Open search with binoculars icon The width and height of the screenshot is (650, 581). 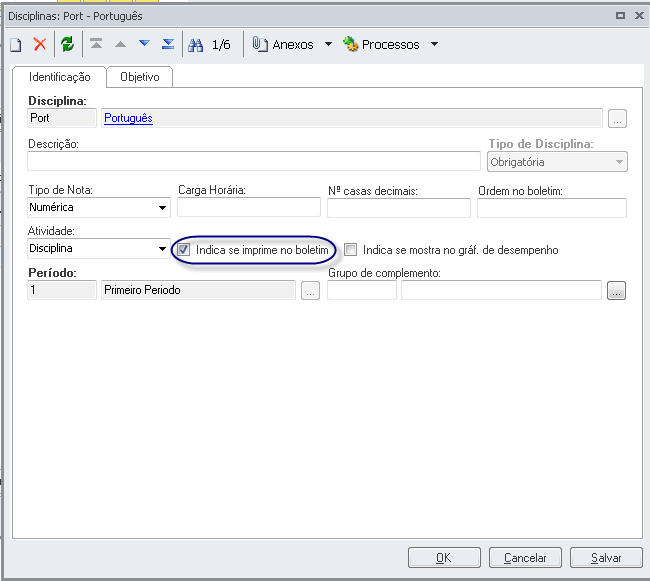coord(196,45)
